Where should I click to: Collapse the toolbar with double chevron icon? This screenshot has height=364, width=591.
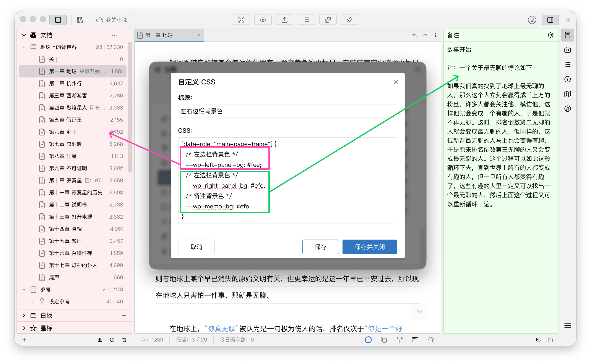(568, 20)
